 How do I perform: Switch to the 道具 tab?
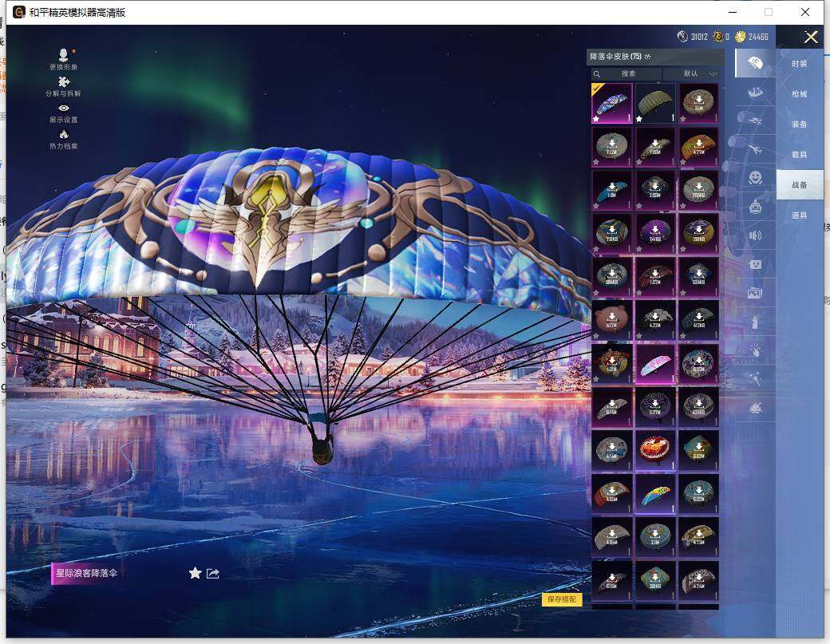[x=800, y=215]
